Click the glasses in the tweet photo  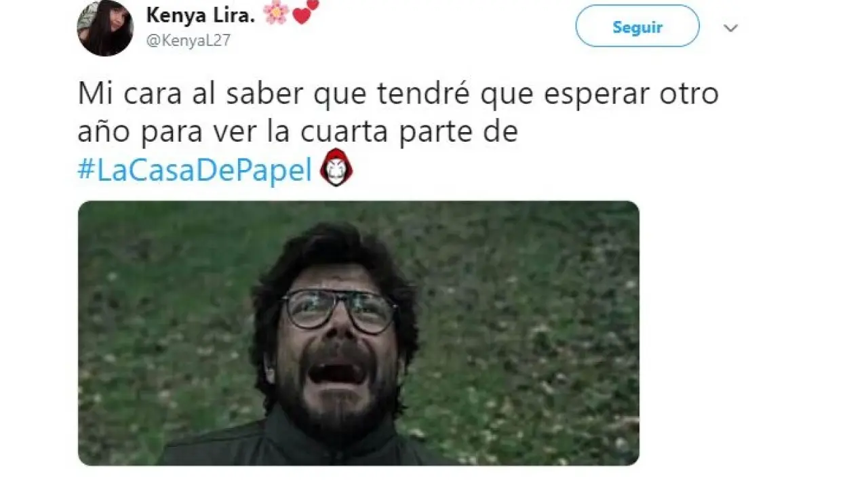click(340, 310)
